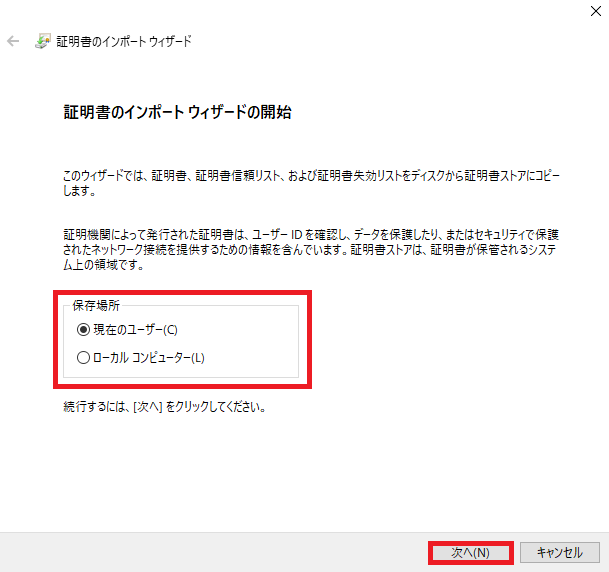Click the キャンセル button
Image resolution: width=609 pixels, height=572 pixels.
(560, 553)
